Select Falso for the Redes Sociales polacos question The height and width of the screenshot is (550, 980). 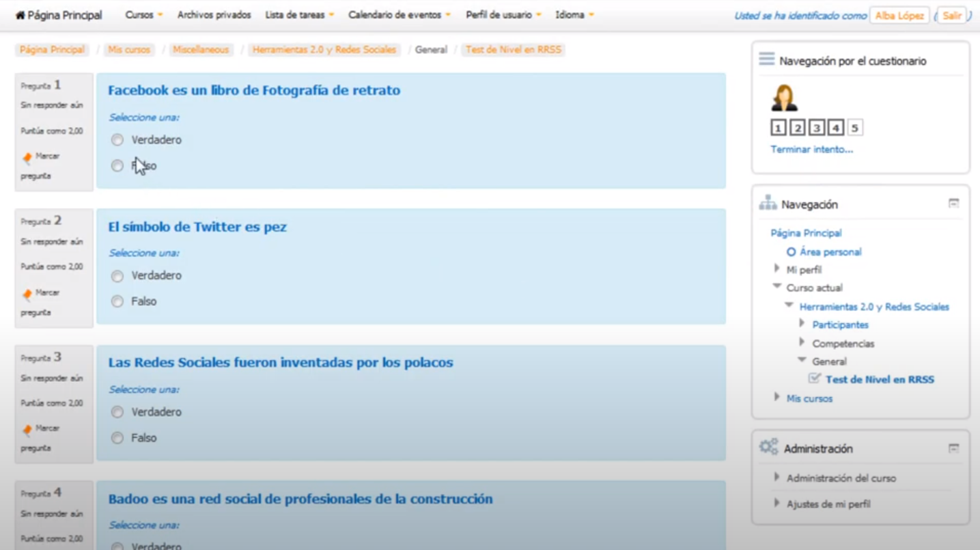(117, 438)
